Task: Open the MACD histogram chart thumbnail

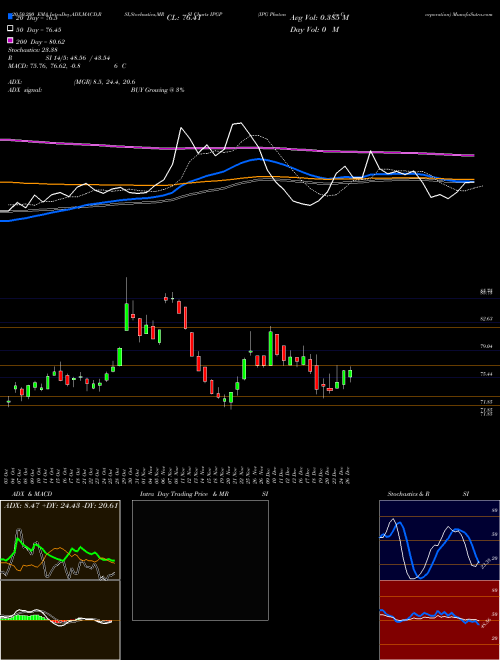Action: [60, 620]
